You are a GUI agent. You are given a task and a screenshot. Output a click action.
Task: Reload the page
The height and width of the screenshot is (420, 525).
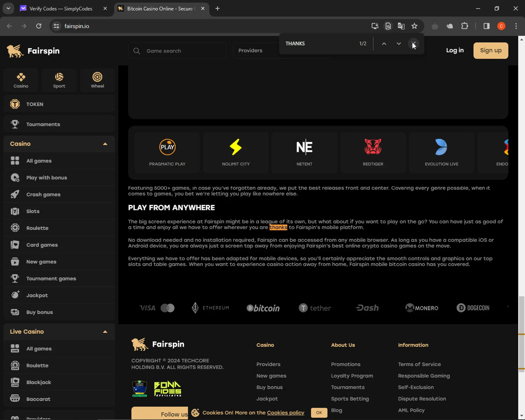pos(38,26)
